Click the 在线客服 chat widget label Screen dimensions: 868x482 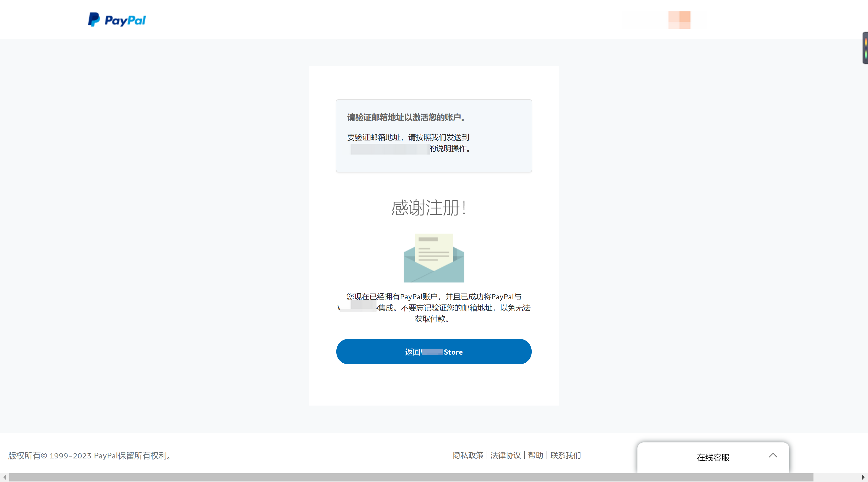[x=713, y=457]
